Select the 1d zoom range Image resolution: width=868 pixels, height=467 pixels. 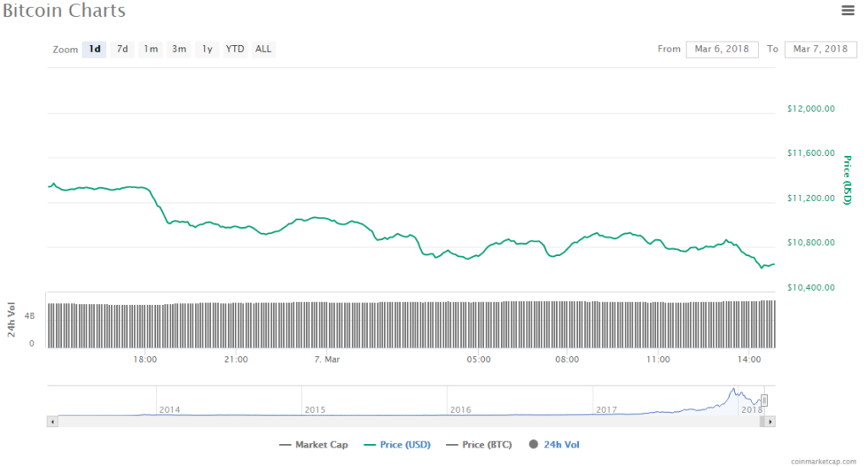click(94, 49)
